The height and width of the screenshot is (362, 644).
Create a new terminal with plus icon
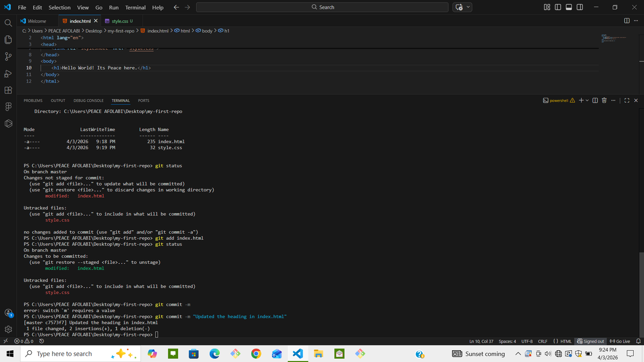pyautogui.click(x=582, y=100)
